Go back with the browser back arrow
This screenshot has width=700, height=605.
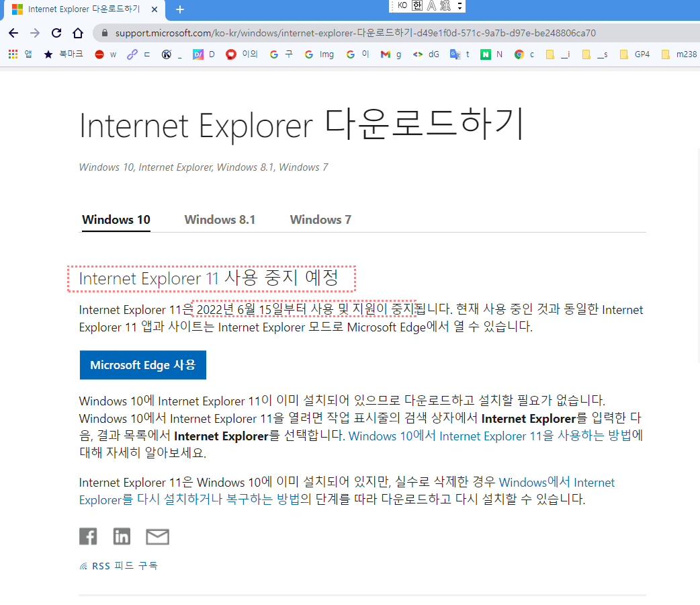[13, 33]
